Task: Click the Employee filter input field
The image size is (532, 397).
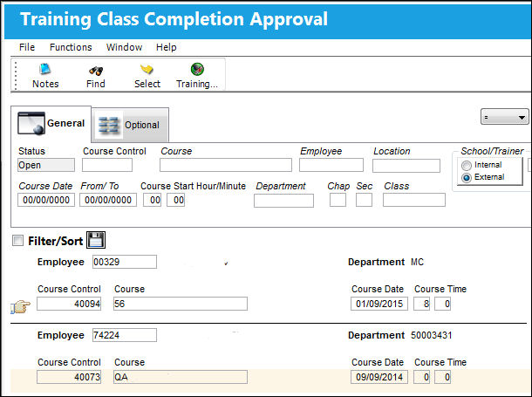Action: click(x=331, y=165)
